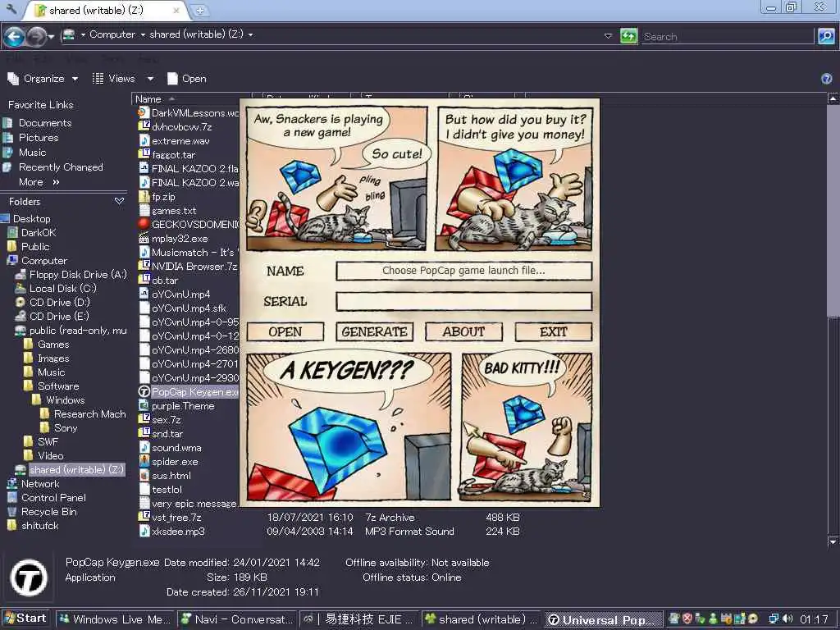Click the Control Panel icon in Folders tree
The width and height of the screenshot is (840, 630).
click(x=11, y=498)
